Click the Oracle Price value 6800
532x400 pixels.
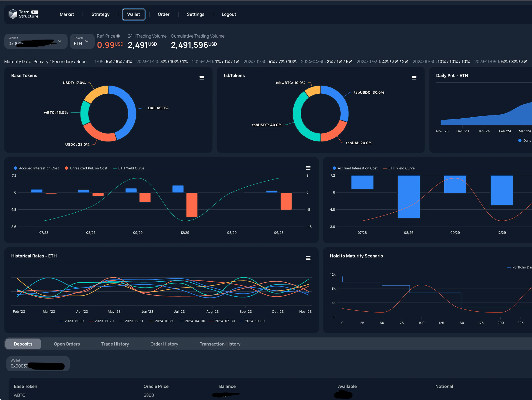[149, 395]
